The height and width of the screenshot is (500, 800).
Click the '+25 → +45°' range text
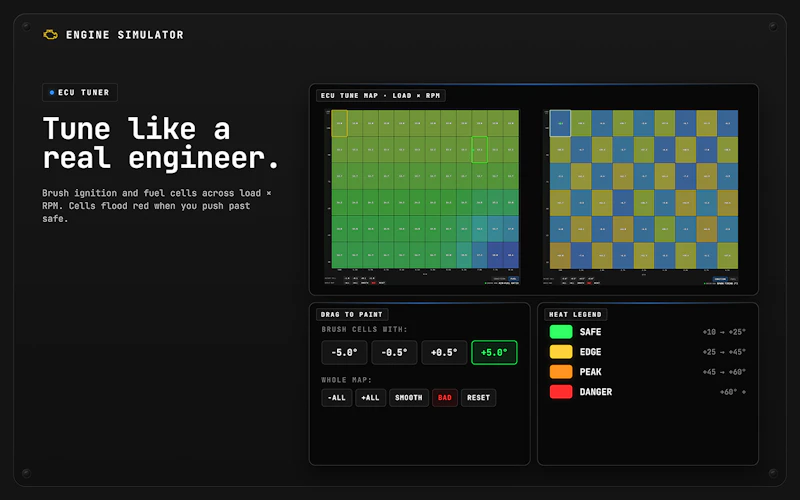pos(724,352)
